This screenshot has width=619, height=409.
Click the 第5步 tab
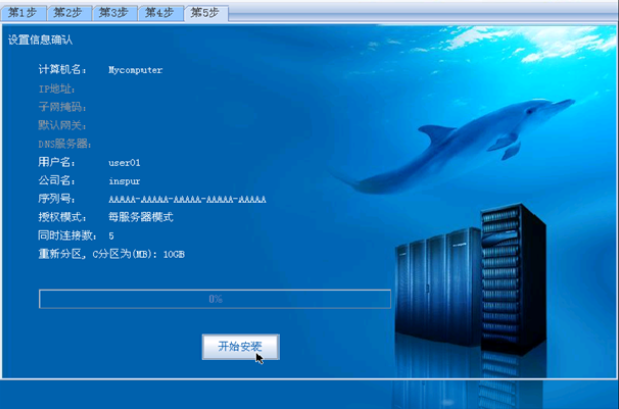207,13
